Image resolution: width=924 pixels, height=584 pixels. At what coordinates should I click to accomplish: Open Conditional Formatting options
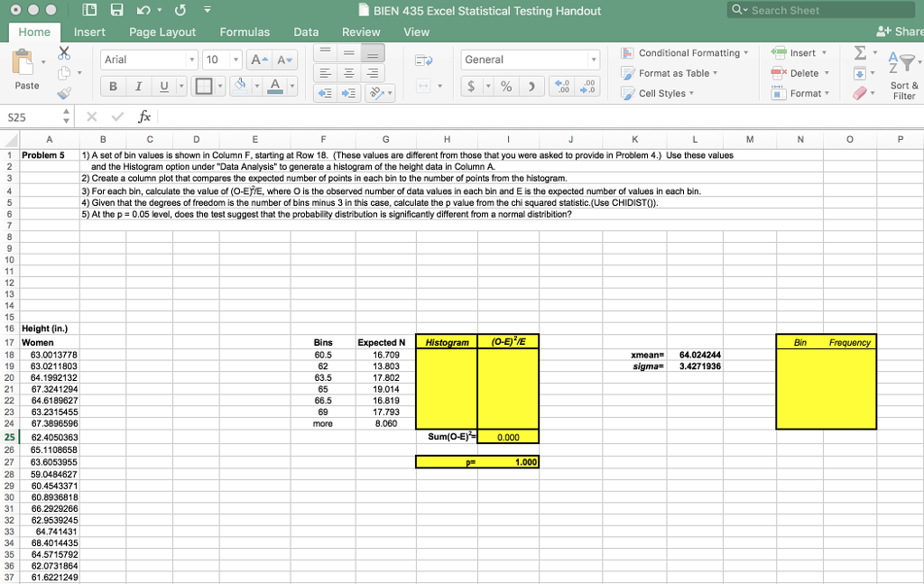[691, 52]
